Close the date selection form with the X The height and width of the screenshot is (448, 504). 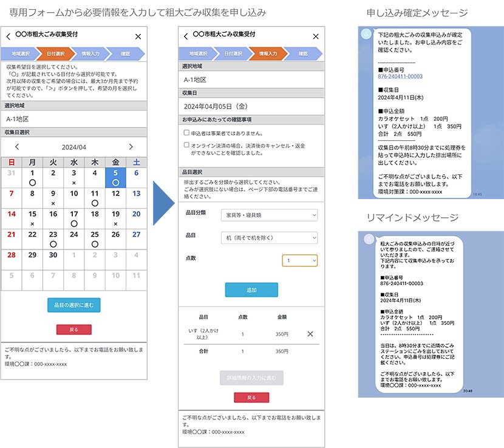click(x=138, y=36)
